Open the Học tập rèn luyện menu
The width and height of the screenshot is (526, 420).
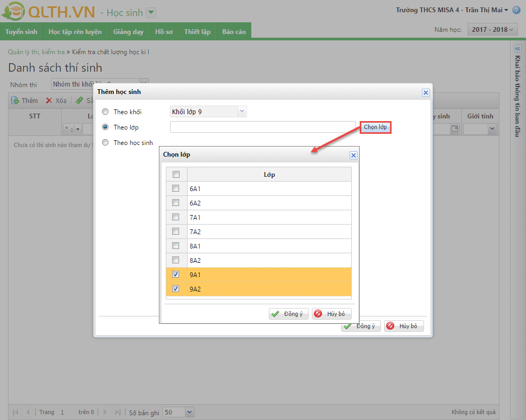tap(75, 32)
